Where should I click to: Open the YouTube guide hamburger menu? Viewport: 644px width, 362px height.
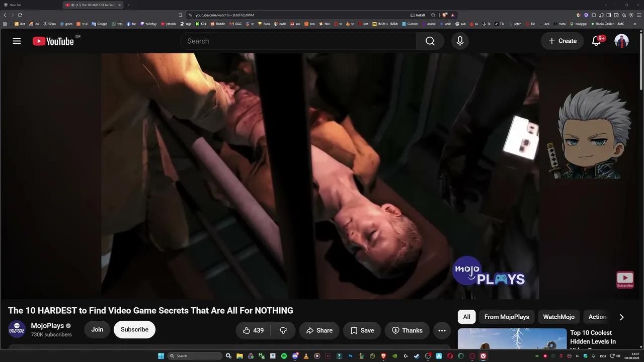point(17,41)
